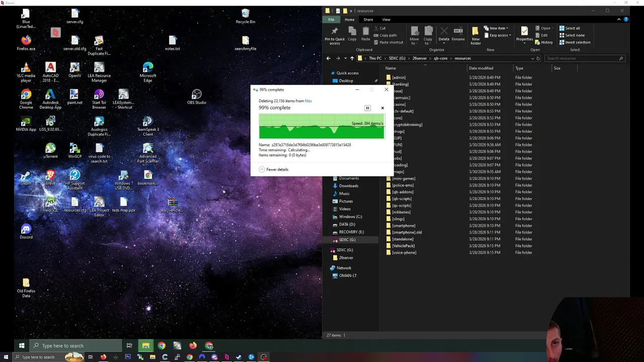644x362 pixels.
Task: Open New item dropdown in ribbon
Action: click(496, 28)
